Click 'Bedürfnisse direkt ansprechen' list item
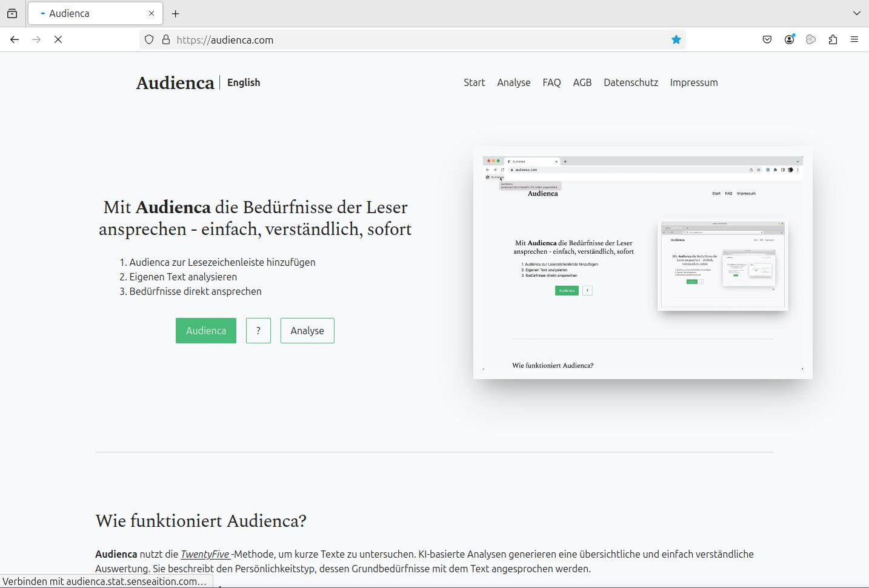 [195, 291]
